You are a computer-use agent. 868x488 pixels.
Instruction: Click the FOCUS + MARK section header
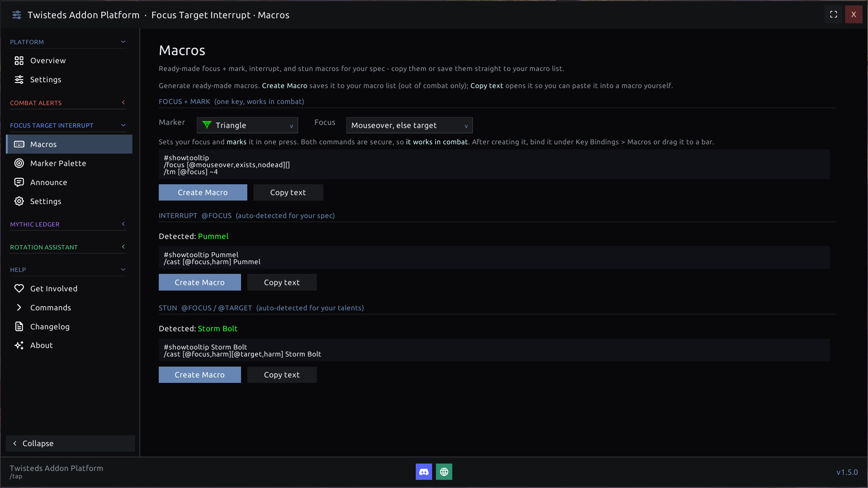231,102
